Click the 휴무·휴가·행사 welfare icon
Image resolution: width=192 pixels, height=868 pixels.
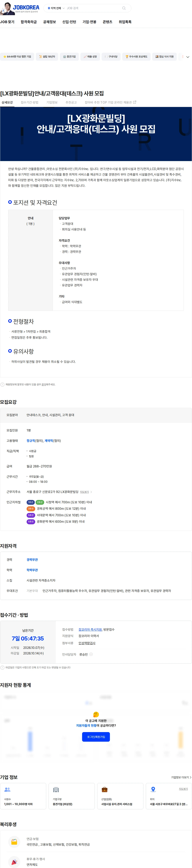[x=14, y=862]
